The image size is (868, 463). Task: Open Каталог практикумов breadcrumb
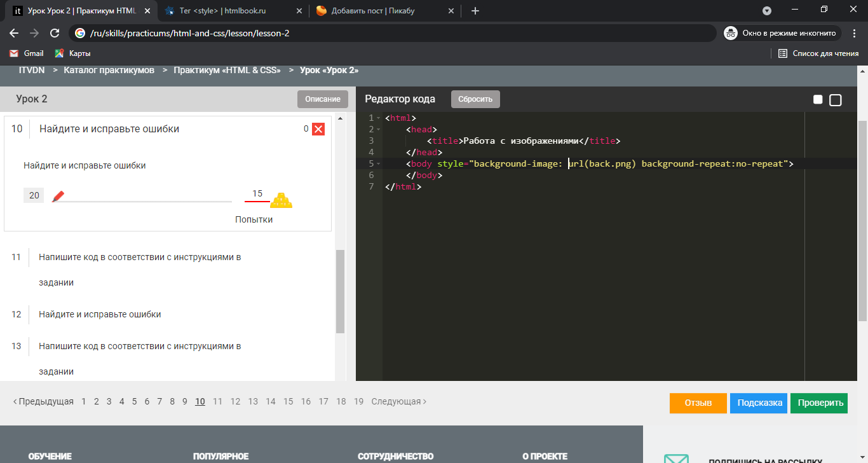tap(109, 71)
